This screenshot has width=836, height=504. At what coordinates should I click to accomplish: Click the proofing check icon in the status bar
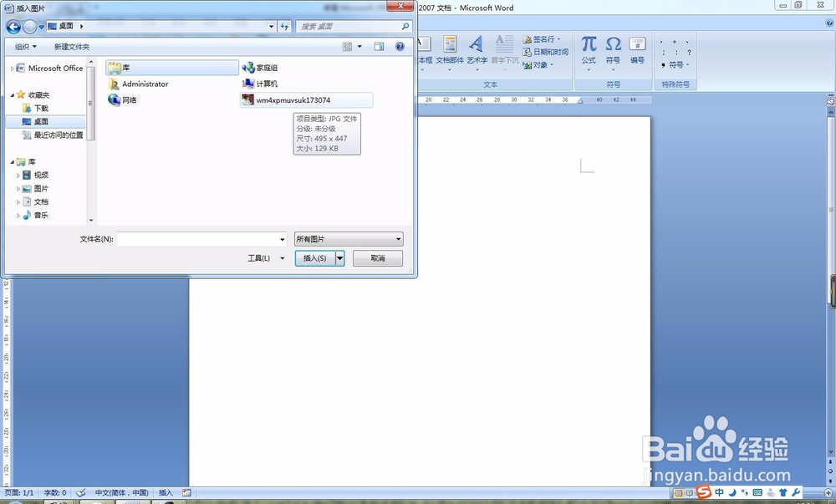[x=81, y=493]
